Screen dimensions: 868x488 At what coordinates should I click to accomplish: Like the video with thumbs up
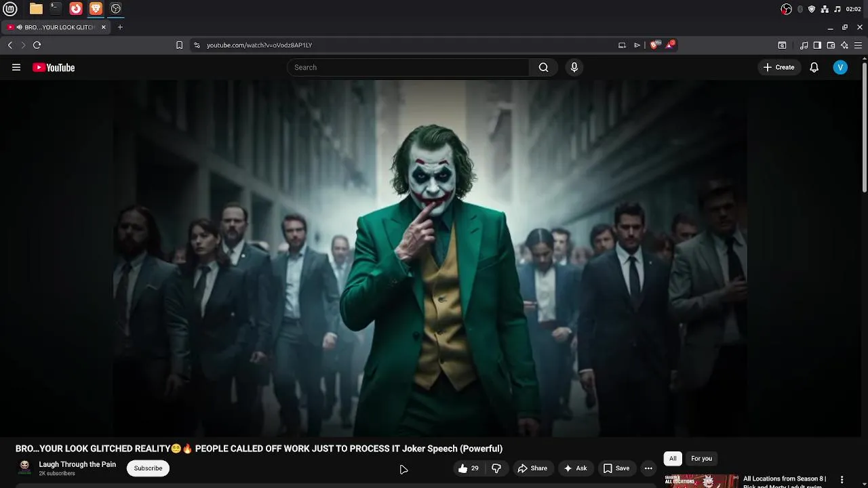pos(468,468)
